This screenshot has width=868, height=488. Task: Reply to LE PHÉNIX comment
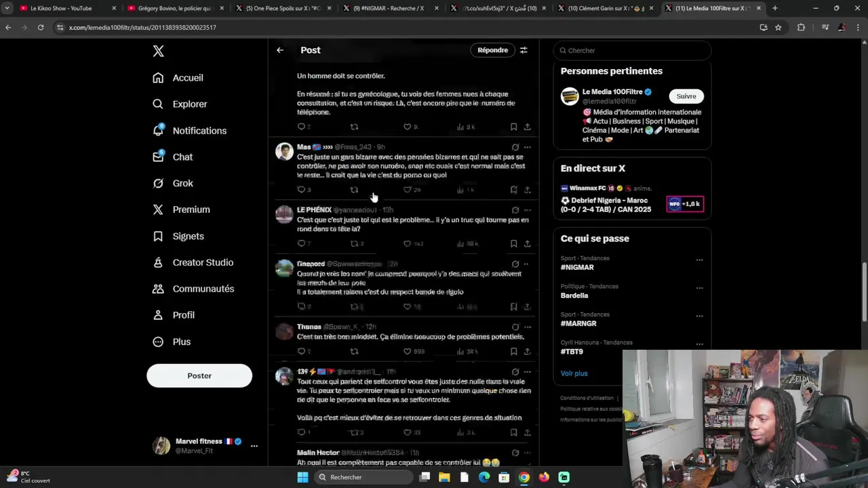click(301, 244)
